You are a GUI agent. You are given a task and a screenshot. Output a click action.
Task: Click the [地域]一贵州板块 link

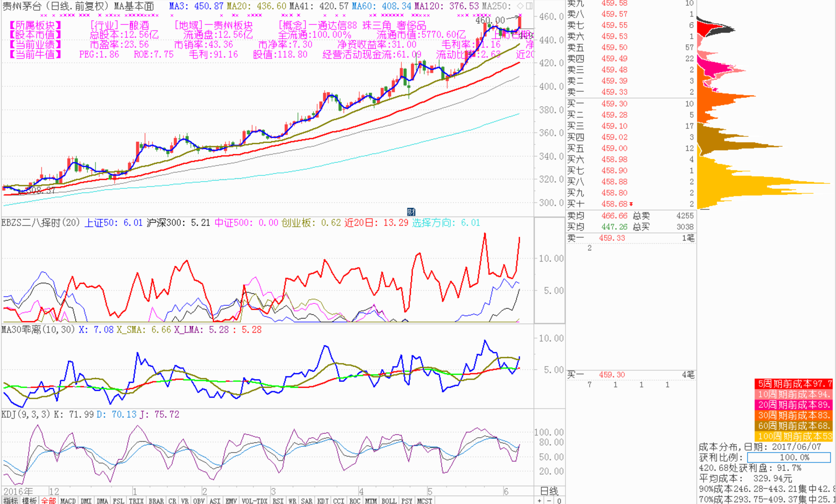click(x=213, y=25)
